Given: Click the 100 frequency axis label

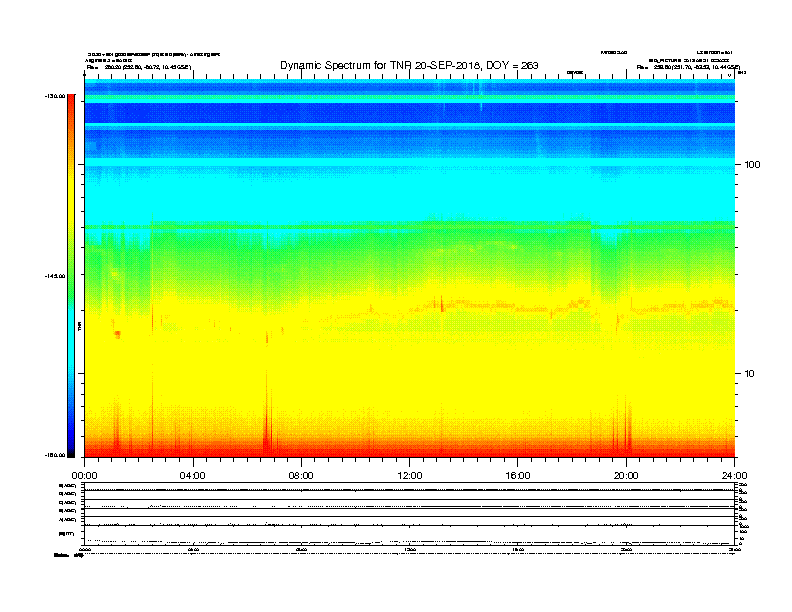Looking at the screenshot, I should (752, 165).
